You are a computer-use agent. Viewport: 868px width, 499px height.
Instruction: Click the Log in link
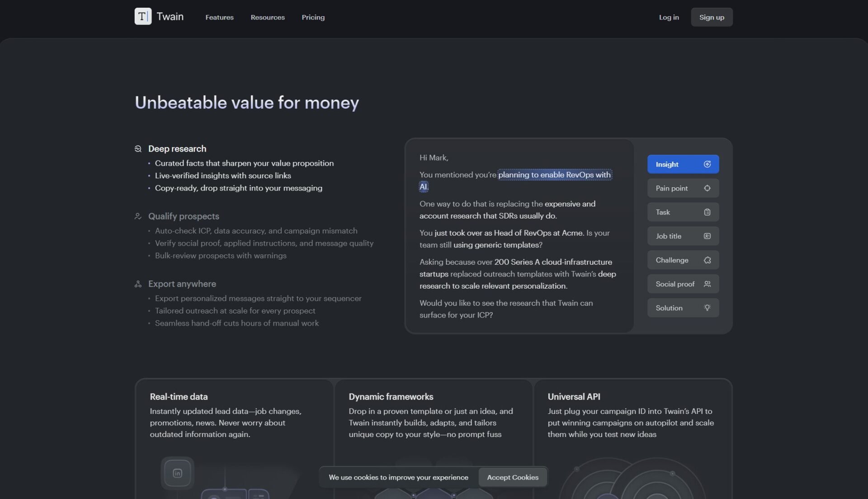(669, 17)
